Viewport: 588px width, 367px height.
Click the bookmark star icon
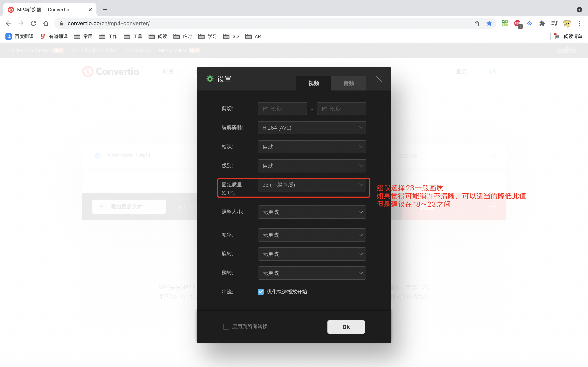point(489,23)
